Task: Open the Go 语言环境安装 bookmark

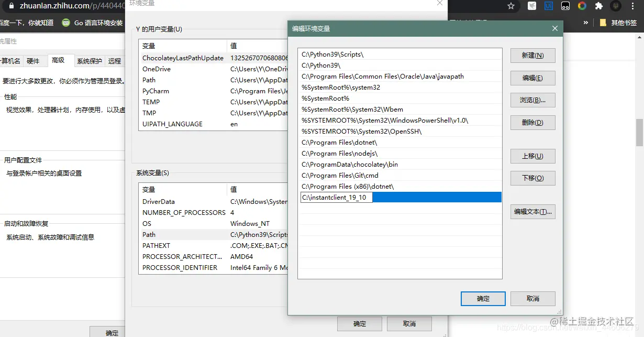Action: (x=93, y=23)
